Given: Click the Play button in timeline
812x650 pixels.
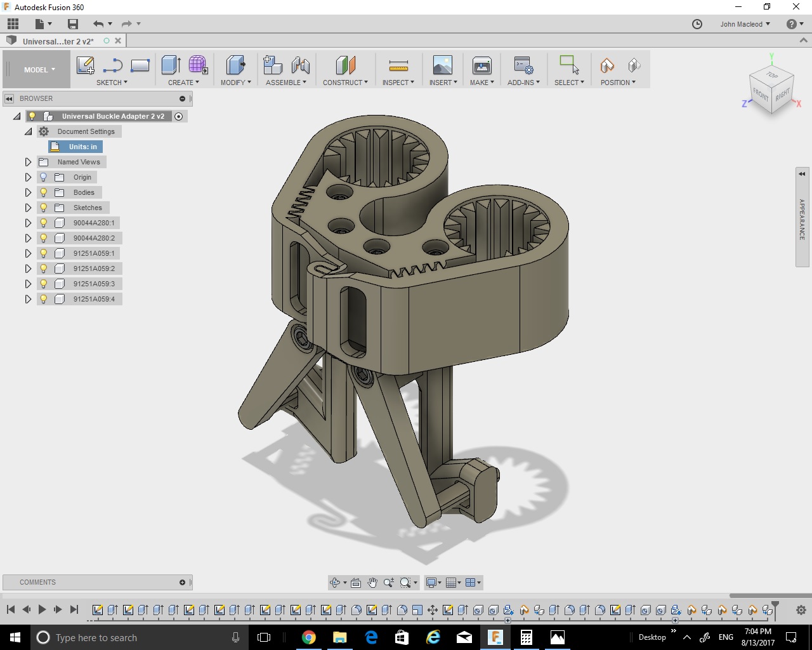Looking at the screenshot, I should [42, 609].
